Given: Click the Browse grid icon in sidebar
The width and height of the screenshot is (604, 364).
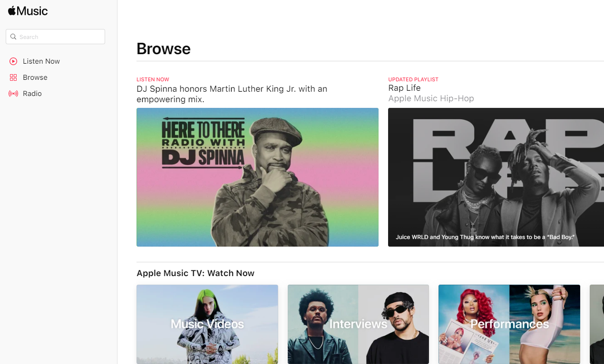Looking at the screenshot, I should pyautogui.click(x=13, y=77).
